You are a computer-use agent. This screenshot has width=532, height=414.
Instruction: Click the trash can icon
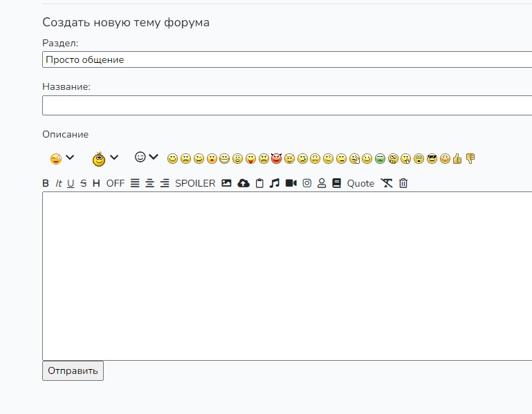point(404,183)
